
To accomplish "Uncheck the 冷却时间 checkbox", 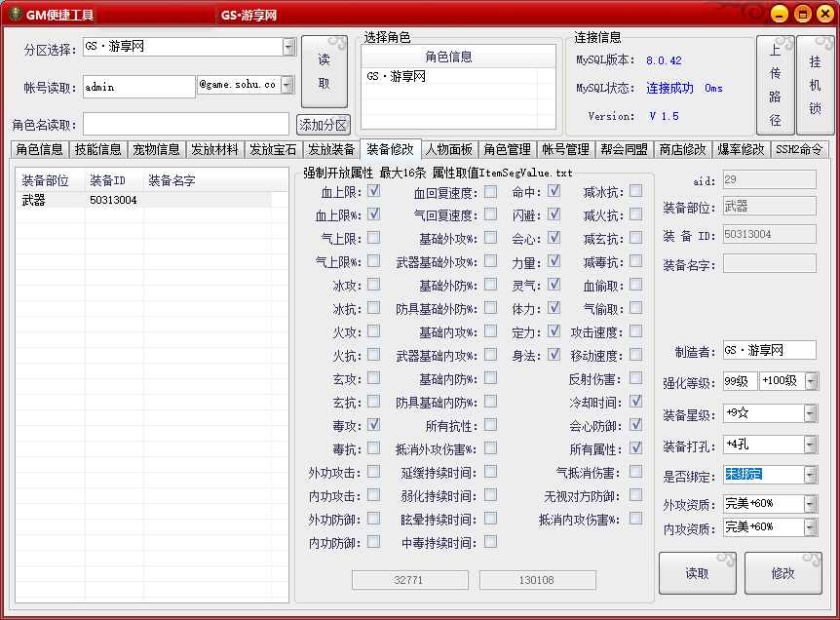I will tap(635, 402).
